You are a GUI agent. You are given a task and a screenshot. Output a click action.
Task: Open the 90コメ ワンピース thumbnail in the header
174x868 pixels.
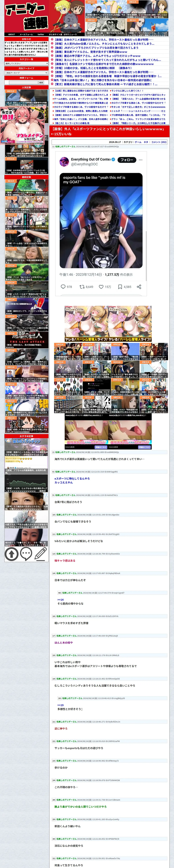click(147, 27)
